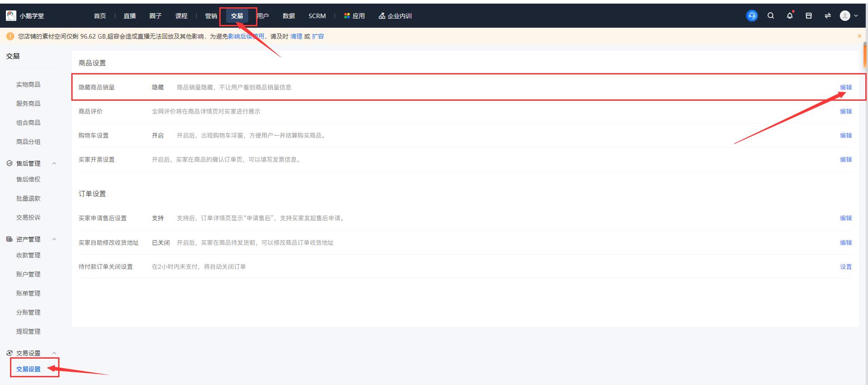Viewport: 868px width, 385px height.
Task: Dismiss the storage warning banner
Action: pos(859,36)
